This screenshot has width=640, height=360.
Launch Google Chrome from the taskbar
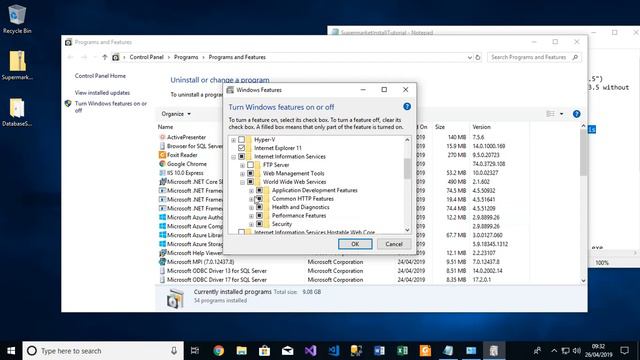tap(218, 351)
